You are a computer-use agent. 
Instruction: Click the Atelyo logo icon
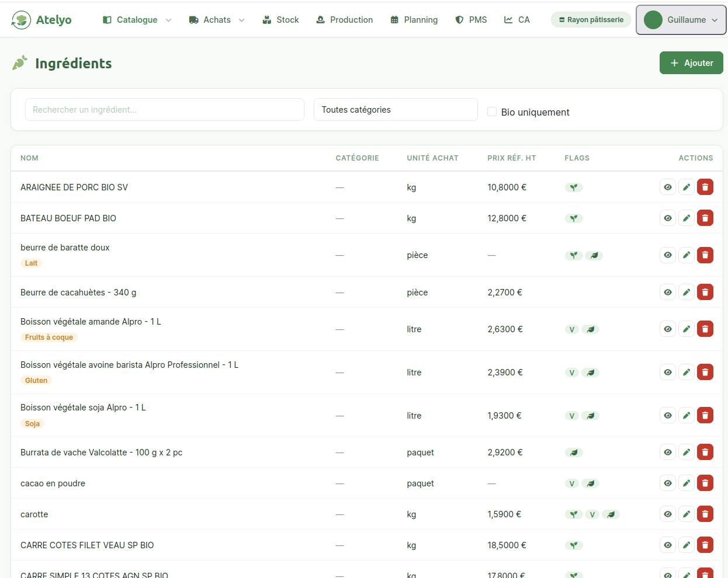pyautogui.click(x=21, y=20)
